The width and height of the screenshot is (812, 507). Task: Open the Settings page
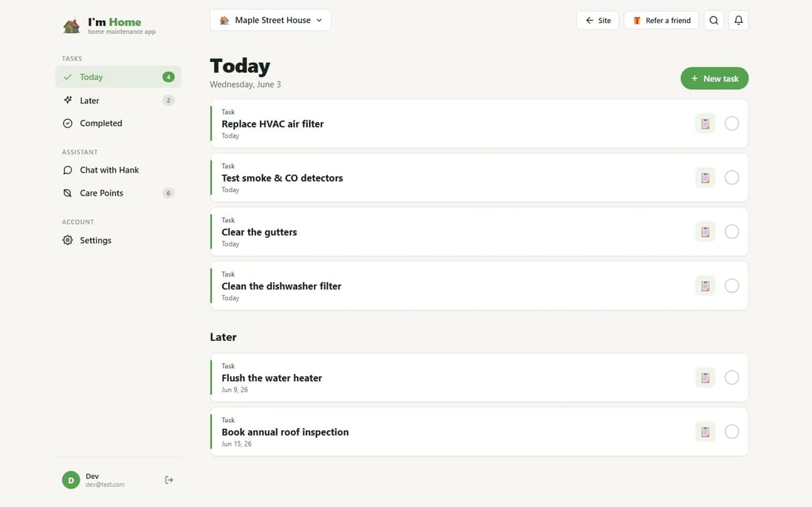[x=118, y=241]
